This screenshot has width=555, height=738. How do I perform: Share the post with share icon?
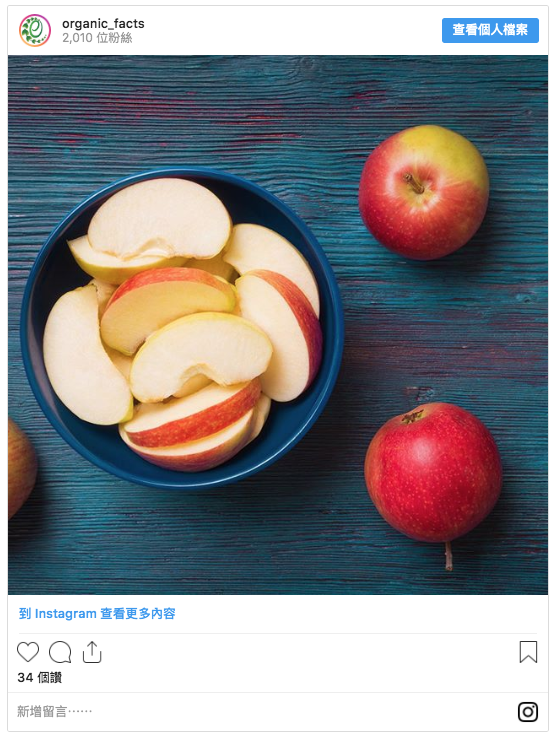(92, 652)
